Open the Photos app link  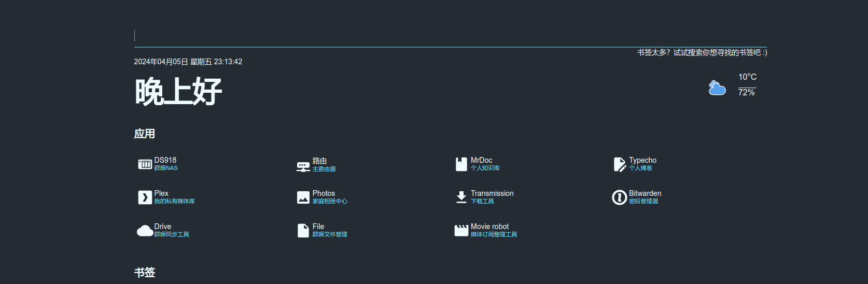(x=324, y=193)
